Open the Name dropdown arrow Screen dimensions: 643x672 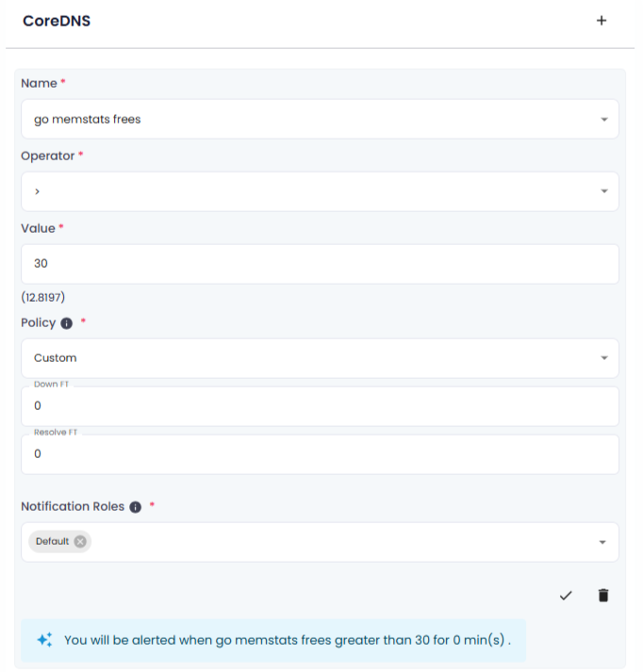click(603, 120)
